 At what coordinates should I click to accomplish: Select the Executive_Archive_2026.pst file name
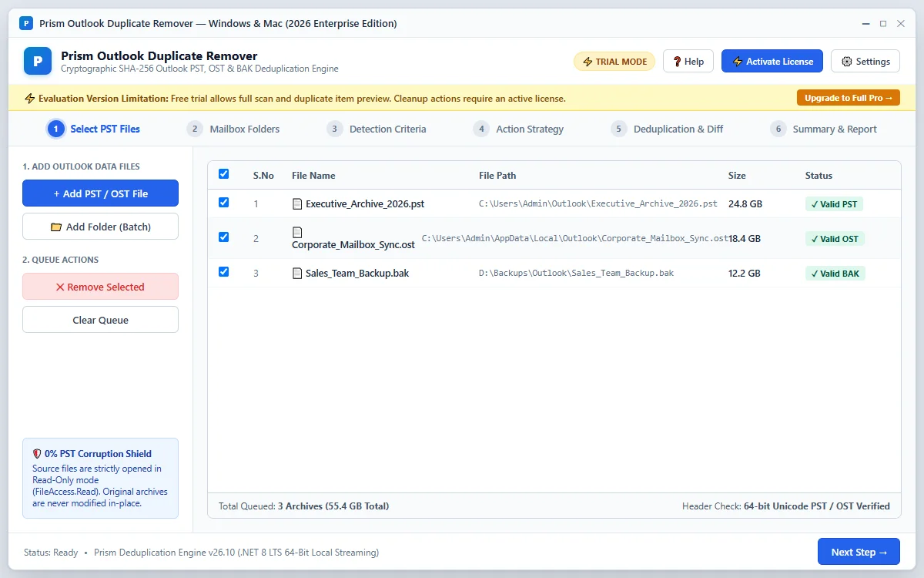click(365, 204)
